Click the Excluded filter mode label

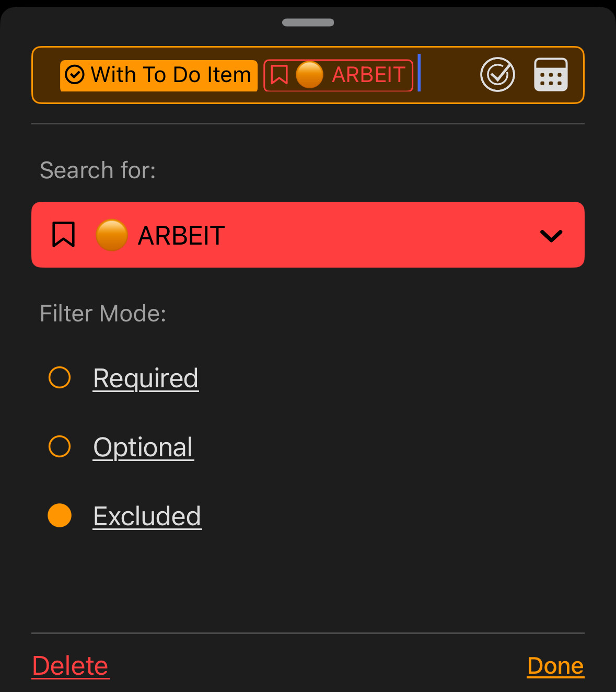(x=147, y=516)
